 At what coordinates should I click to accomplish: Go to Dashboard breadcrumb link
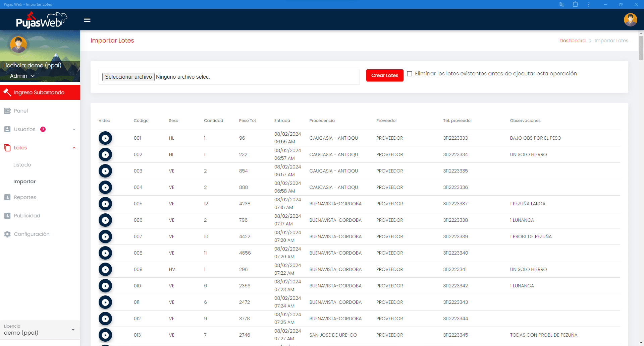tap(572, 41)
